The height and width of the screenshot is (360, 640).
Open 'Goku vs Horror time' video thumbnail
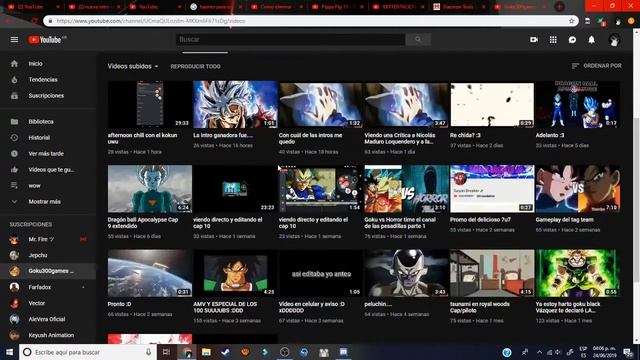pyautogui.click(x=406, y=189)
